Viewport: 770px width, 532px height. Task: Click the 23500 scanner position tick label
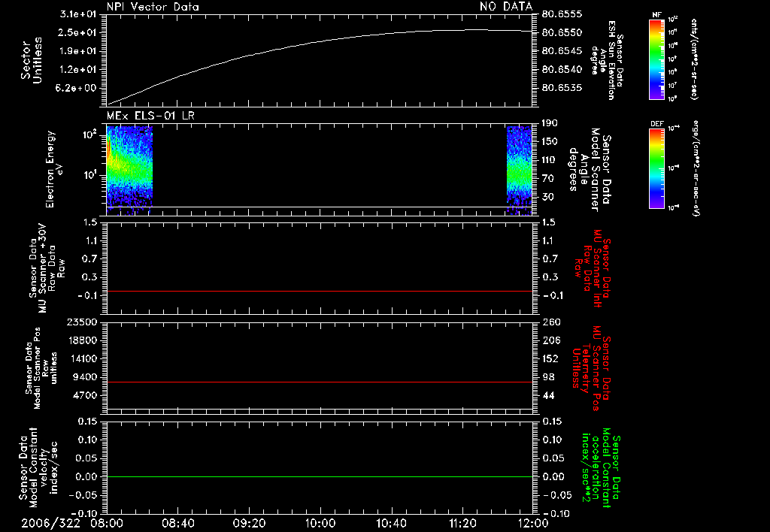point(81,322)
